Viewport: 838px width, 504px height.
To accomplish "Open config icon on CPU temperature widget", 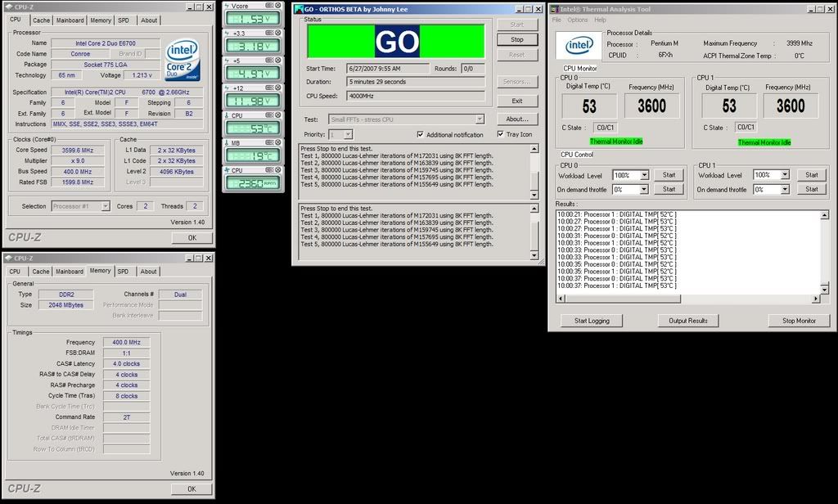I will point(269,115).
